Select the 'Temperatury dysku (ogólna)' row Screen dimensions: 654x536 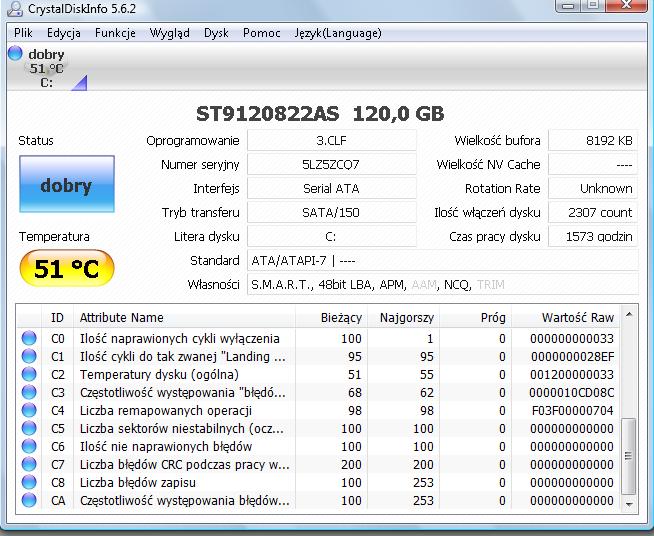(318, 374)
